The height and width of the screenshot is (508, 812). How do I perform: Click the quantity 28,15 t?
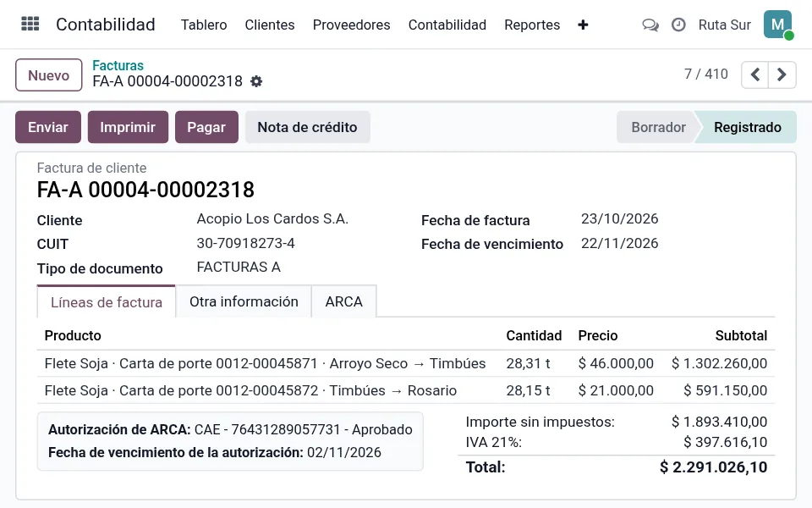pos(528,390)
